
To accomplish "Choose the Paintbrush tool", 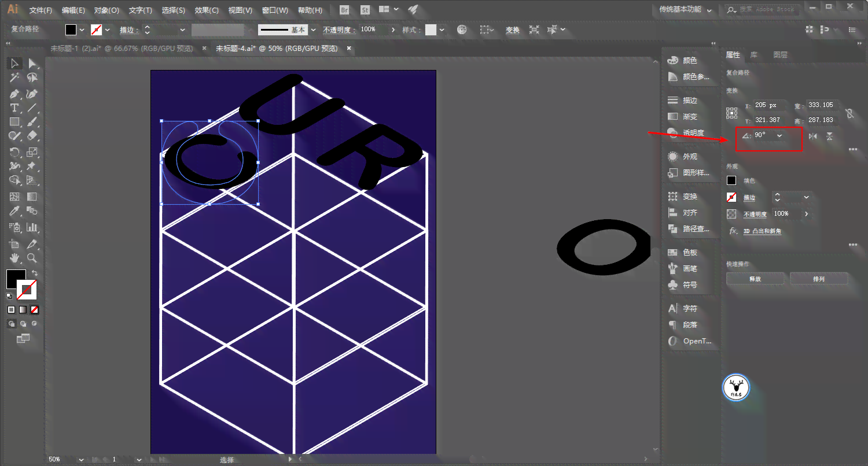I will coord(32,122).
